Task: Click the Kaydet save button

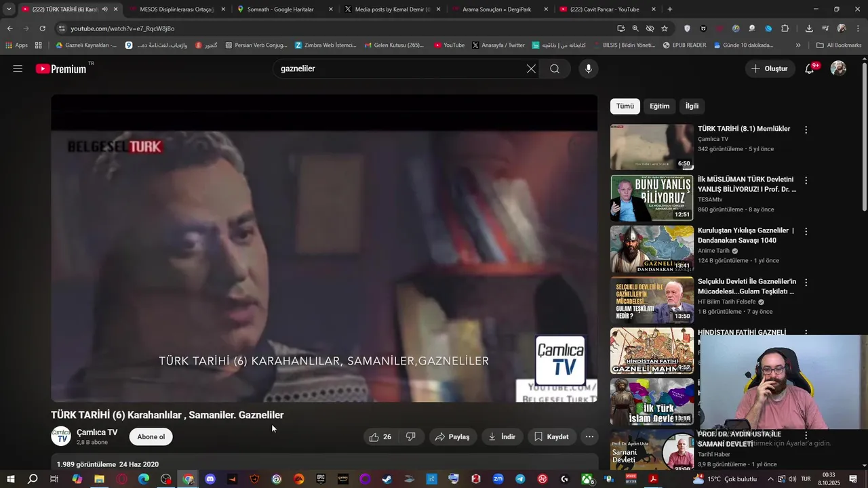Action: (x=551, y=437)
